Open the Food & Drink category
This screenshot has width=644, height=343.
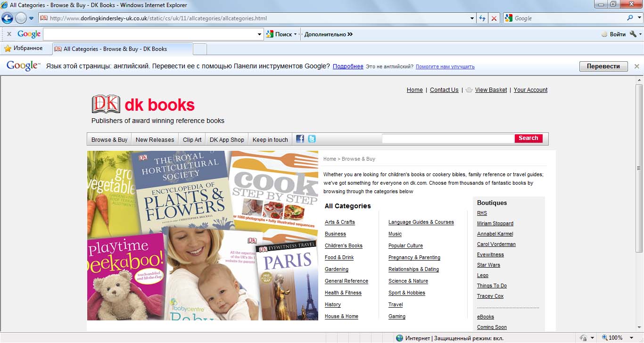coord(339,258)
